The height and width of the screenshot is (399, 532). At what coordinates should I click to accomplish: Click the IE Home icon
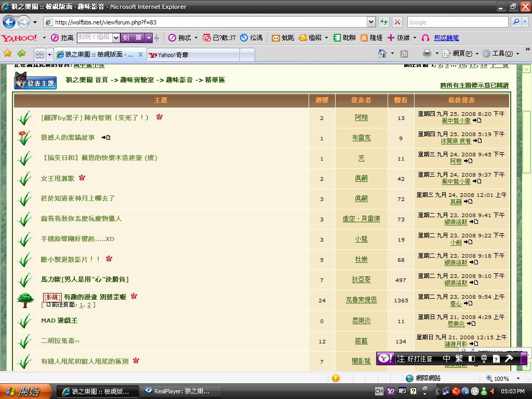[382, 54]
